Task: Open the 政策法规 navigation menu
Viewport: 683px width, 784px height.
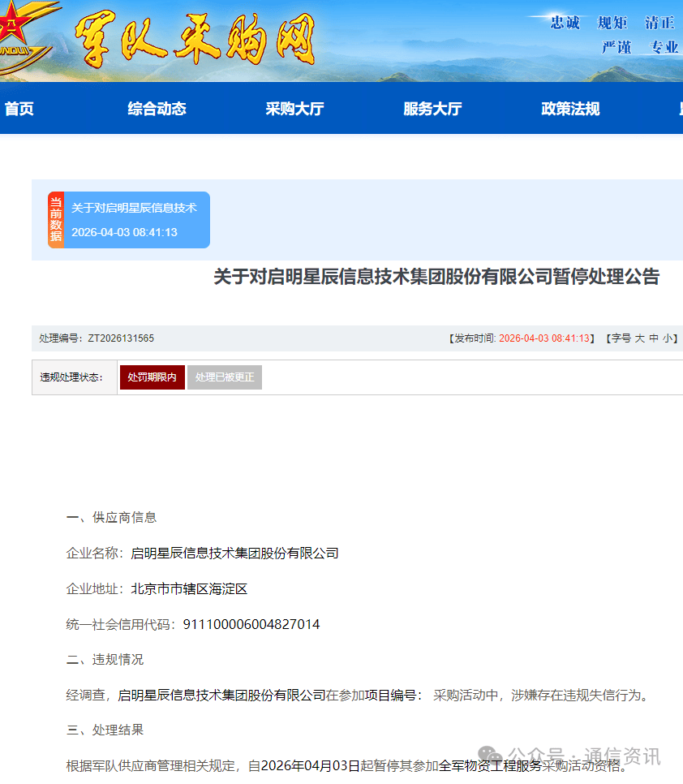Action: (570, 108)
